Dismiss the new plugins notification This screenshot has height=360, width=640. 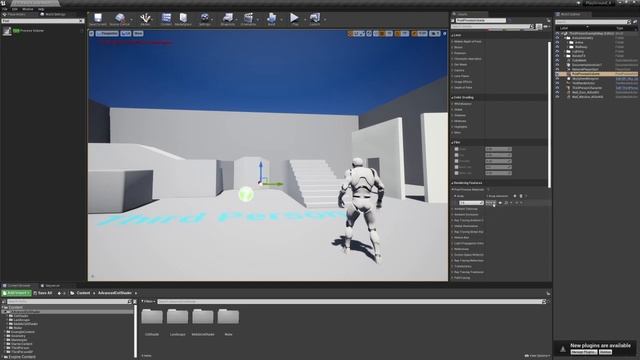(605, 352)
